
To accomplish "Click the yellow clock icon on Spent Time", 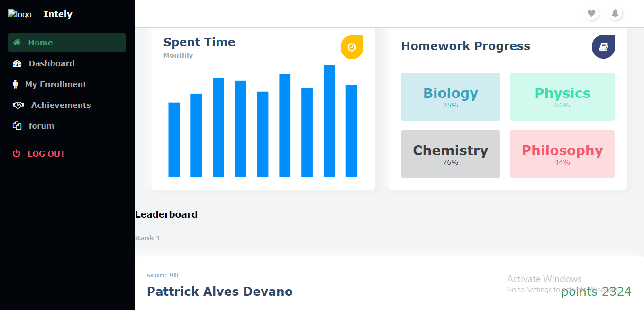I will coord(352,48).
